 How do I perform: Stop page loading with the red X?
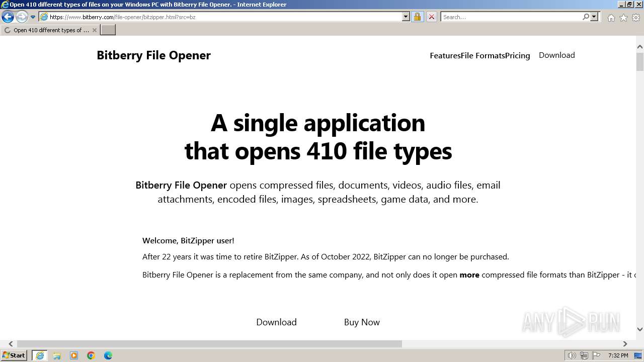431,17
